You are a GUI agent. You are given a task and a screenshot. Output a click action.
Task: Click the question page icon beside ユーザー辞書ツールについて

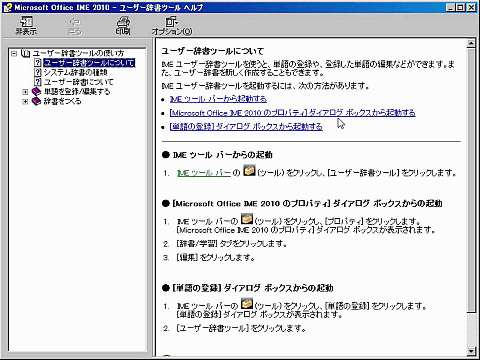point(38,63)
